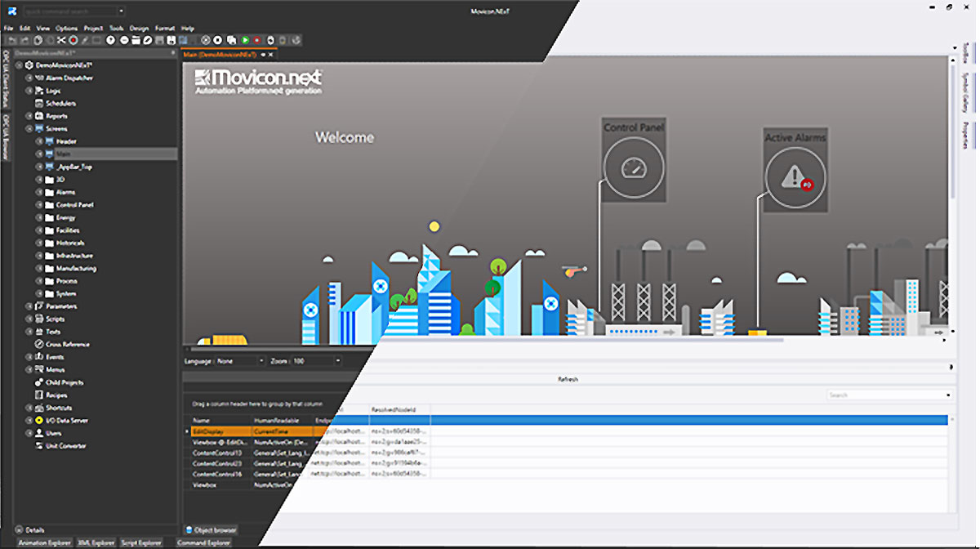Expand the Alarms folder node
Screen dimensions: 980x549
coord(39,192)
